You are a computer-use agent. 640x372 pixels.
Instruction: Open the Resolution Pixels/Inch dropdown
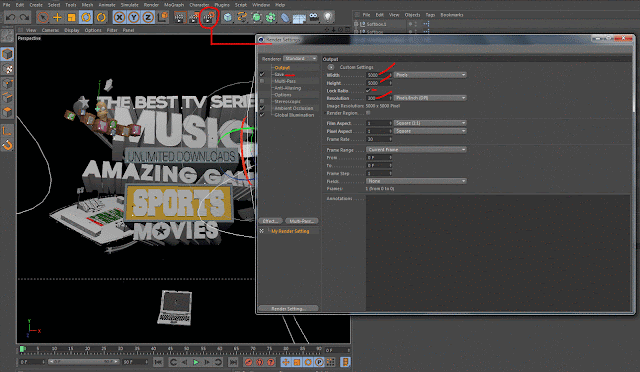430,98
